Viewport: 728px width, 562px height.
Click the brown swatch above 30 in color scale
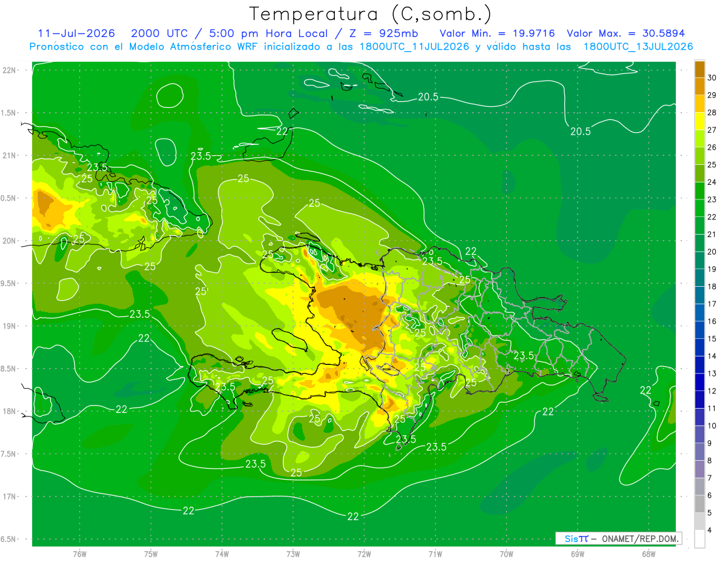click(699, 69)
